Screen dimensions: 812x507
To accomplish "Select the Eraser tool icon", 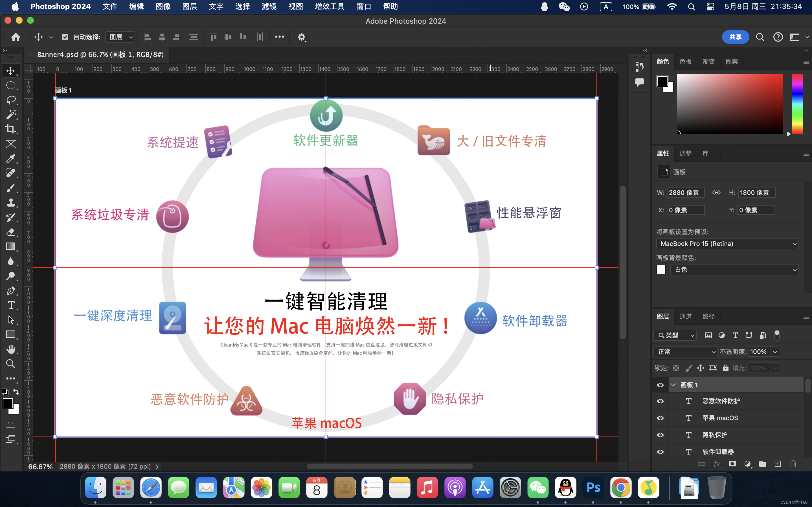I will 10,232.
